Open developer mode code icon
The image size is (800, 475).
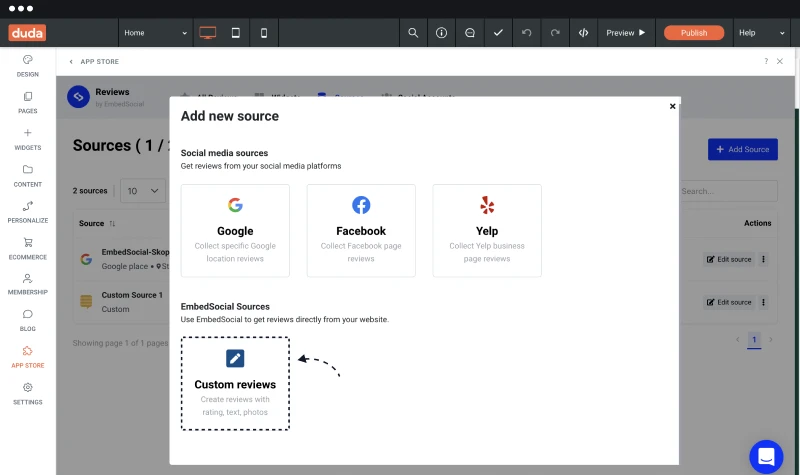(x=583, y=33)
